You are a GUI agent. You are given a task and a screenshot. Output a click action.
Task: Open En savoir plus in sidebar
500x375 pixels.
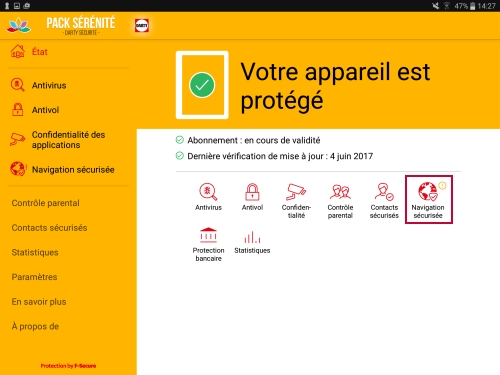pyautogui.click(x=39, y=302)
